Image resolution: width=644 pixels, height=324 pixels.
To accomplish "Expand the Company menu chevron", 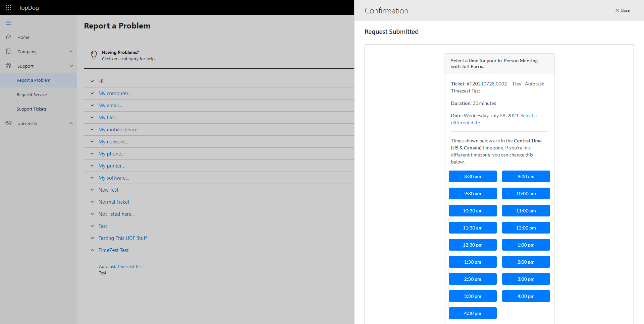I will point(71,52).
